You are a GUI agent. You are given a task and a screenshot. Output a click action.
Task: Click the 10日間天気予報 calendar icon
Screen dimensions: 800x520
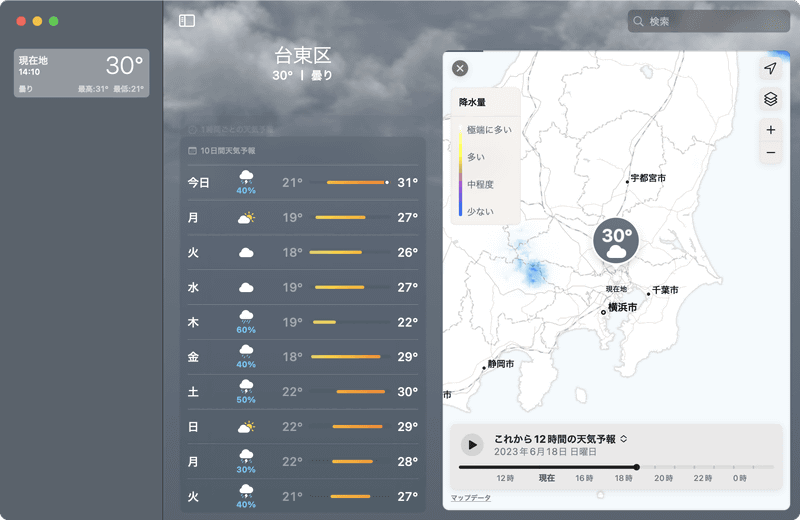(x=192, y=151)
